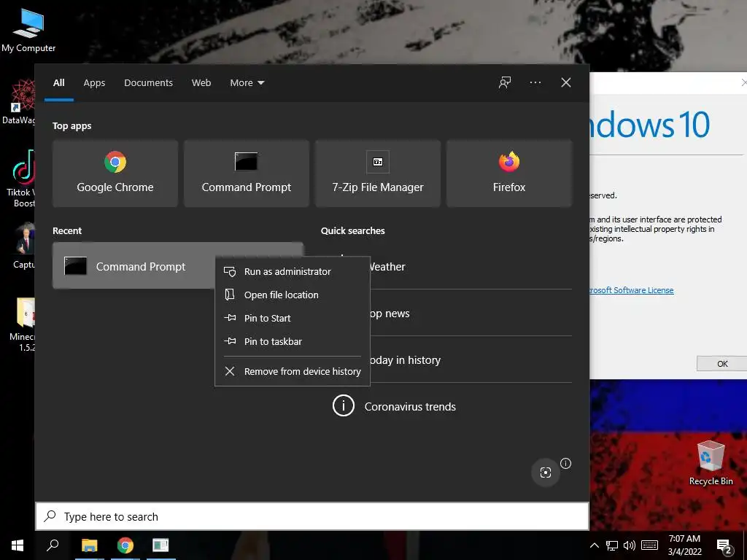Select Pin to Start
This screenshot has width=747, height=560.
(x=293, y=318)
